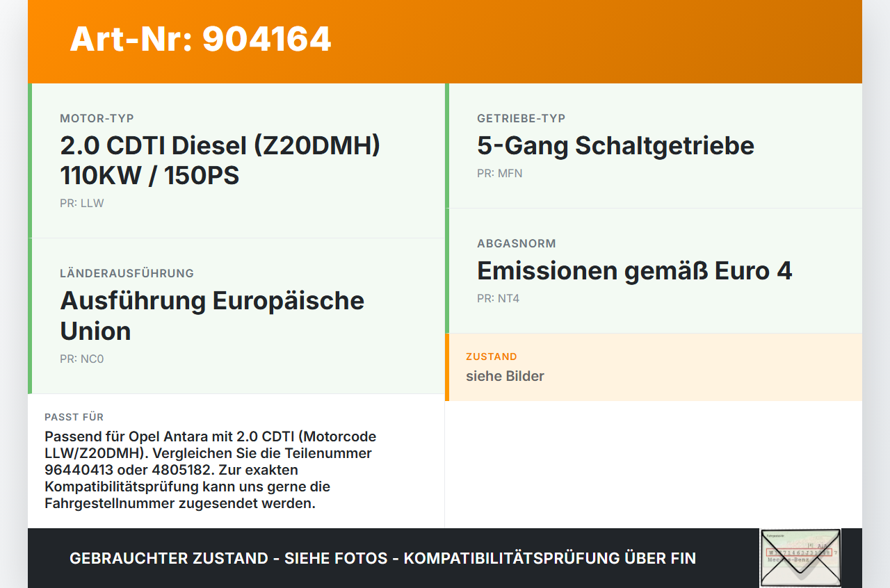Click the envelope with vehicle registration thumbnail

pyautogui.click(x=800, y=558)
